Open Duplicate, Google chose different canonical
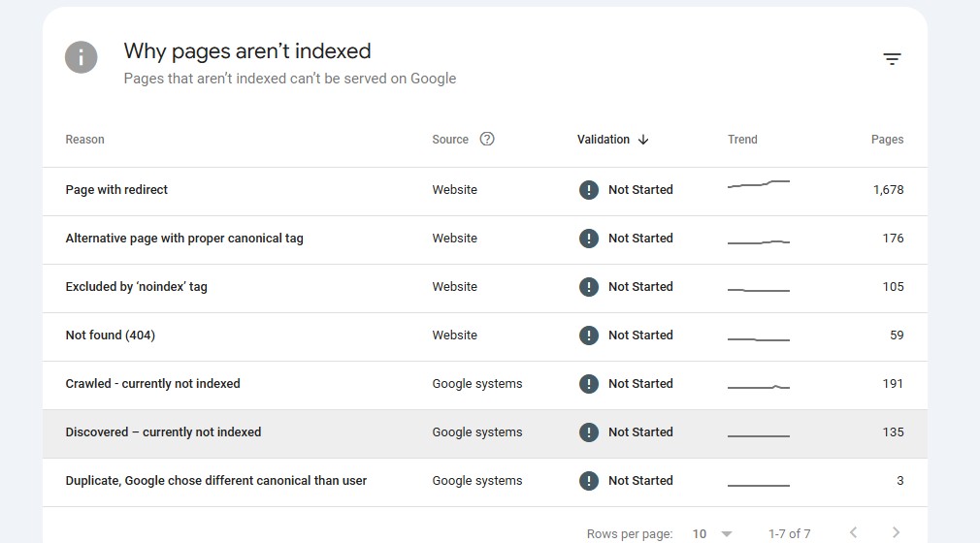Screen dimensions: 980x543 point(216,481)
